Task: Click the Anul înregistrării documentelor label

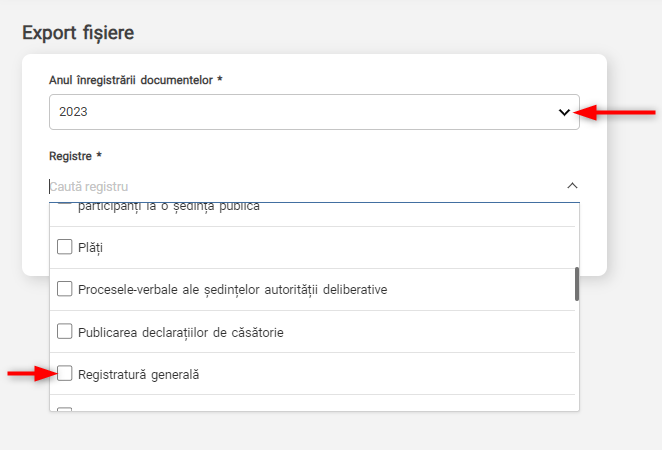Action: 135,79
